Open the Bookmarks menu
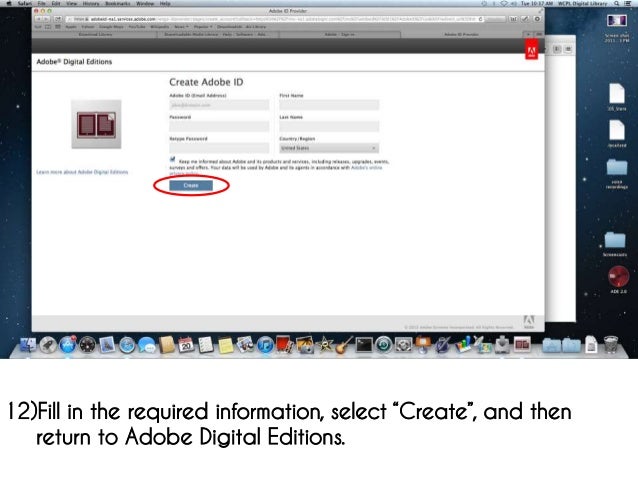This screenshot has width=638, height=479. [x=118, y=3]
